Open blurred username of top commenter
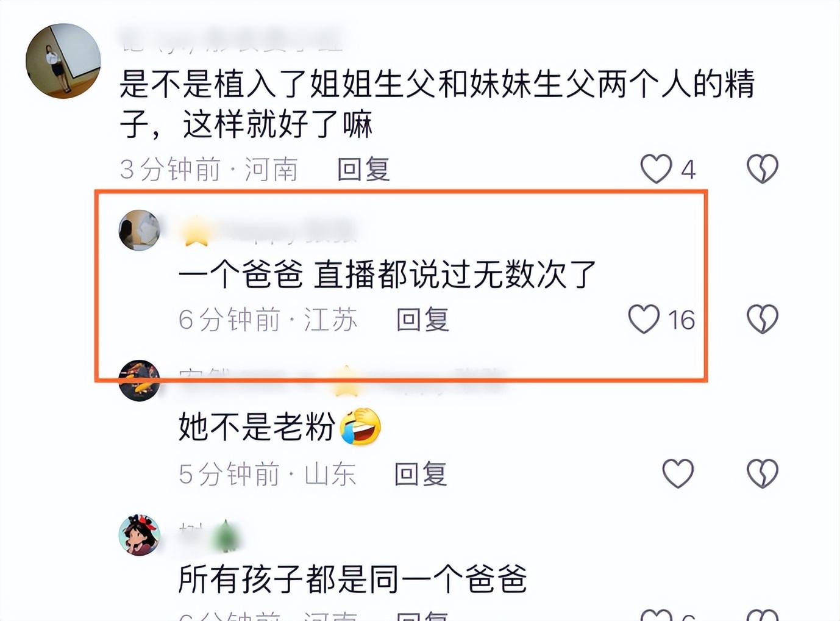 [232, 41]
